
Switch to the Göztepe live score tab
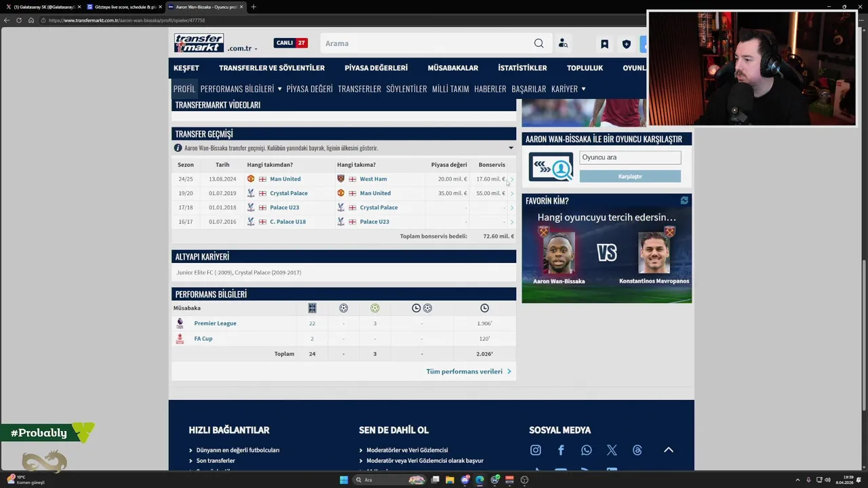point(123,7)
